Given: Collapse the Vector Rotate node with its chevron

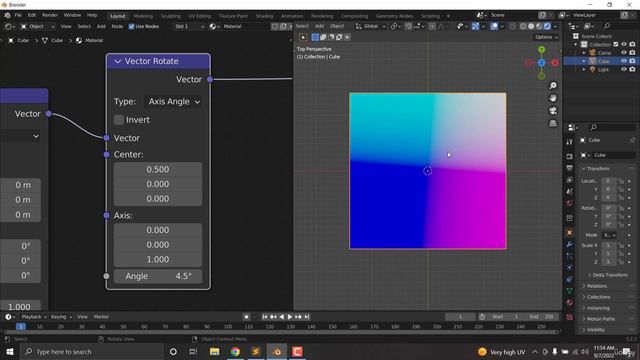Looking at the screenshot, I should pos(118,61).
